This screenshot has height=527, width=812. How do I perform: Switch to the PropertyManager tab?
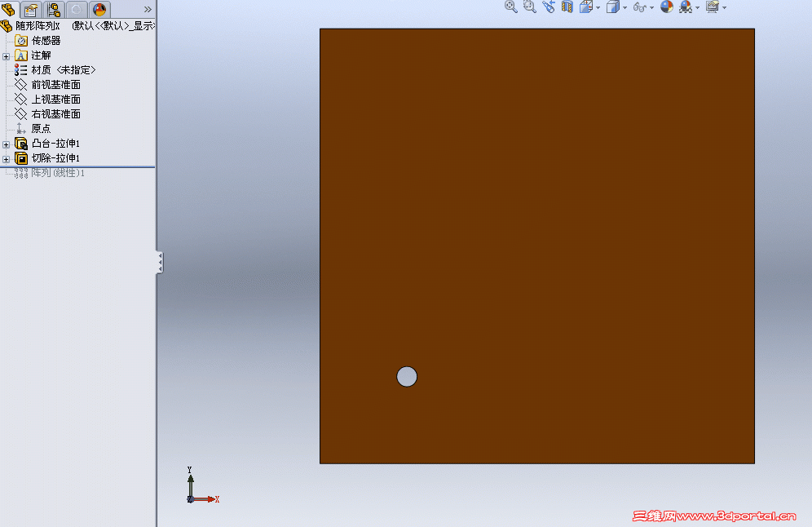point(30,9)
